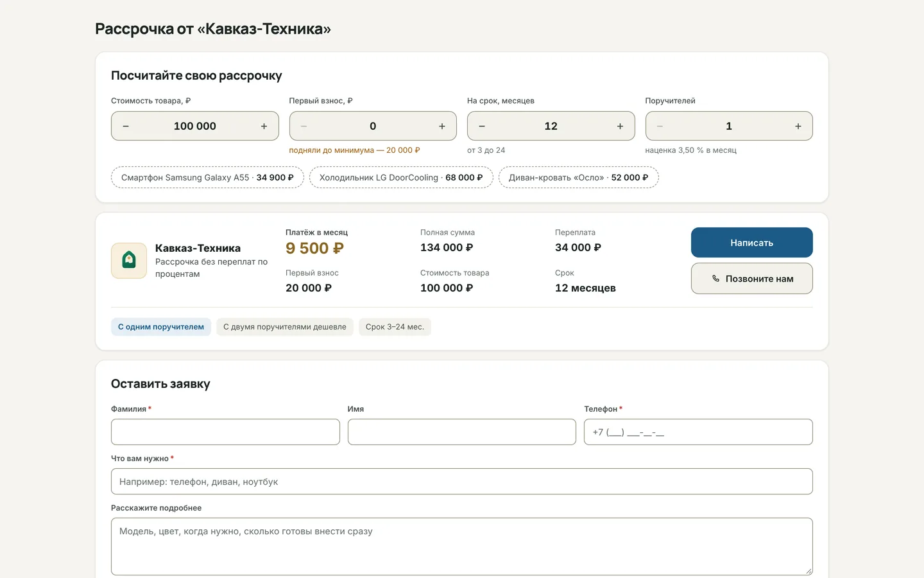Click the «от 3 до 24» hint
This screenshot has height=578, width=924.
tap(486, 150)
